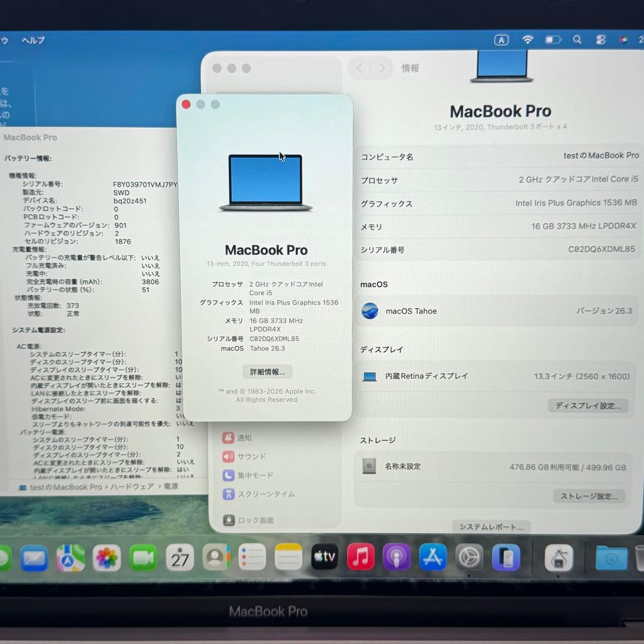Click battery serial F8Y039701VMJ7PY value
644x644 pixels.
click(145, 184)
